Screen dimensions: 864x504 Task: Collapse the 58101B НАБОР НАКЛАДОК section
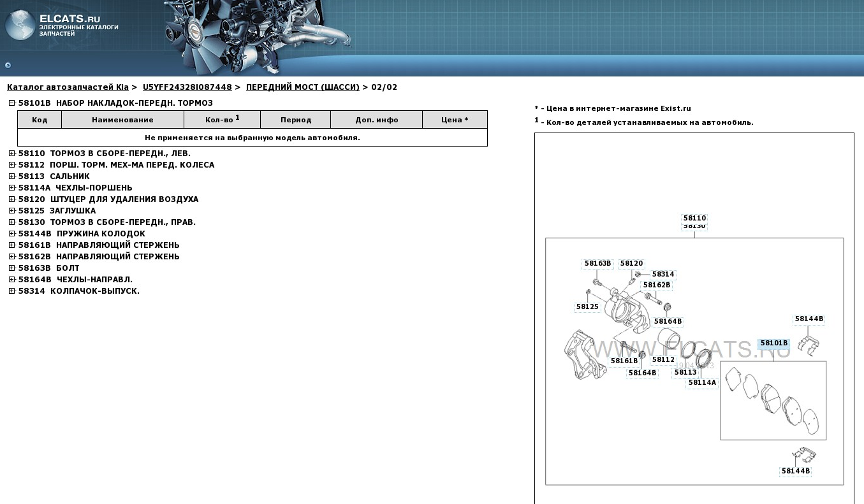(11, 103)
